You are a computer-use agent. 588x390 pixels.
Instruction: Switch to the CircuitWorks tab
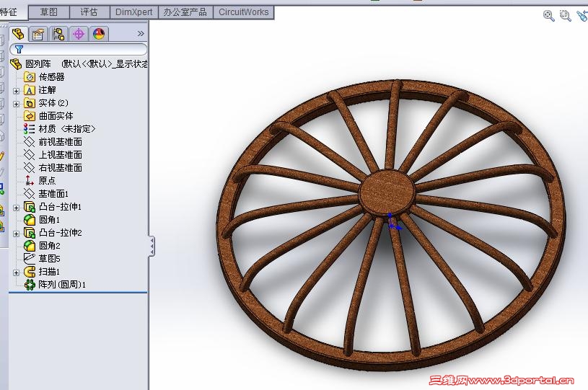coord(244,12)
